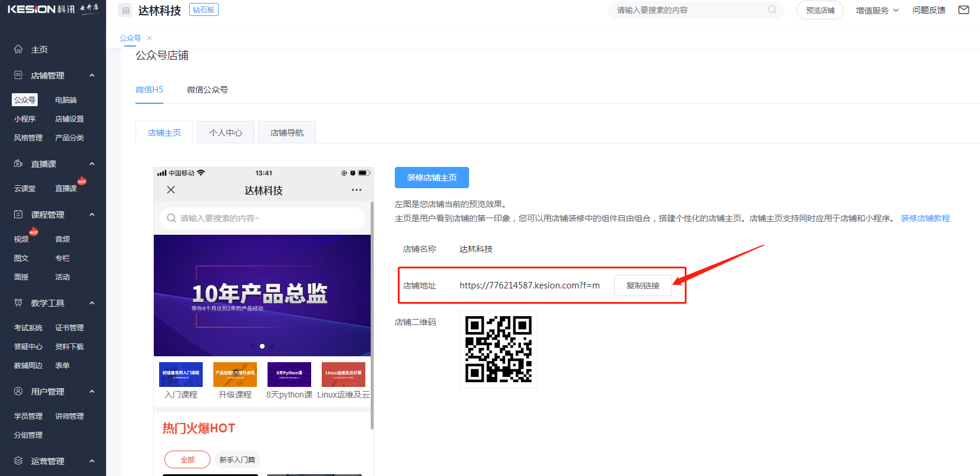Click the 复制链接 button
Image resolution: width=980 pixels, height=476 pixels.
pos(642,285)
